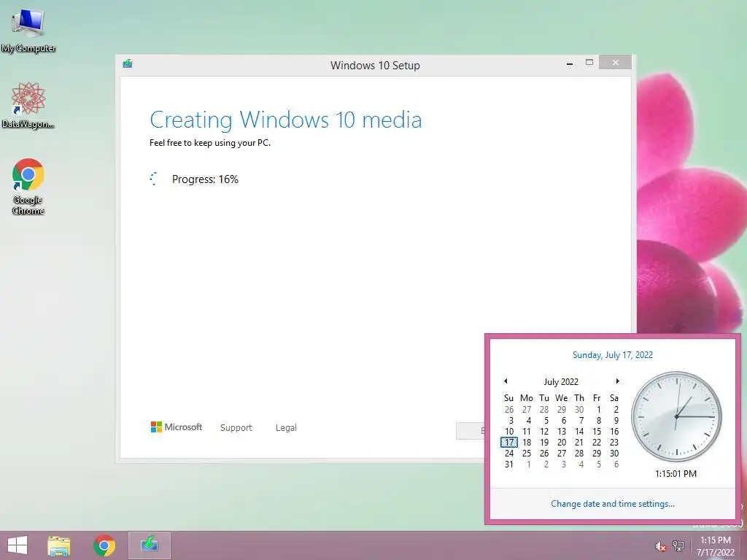Click the Windows Start button

pos(18,545)
